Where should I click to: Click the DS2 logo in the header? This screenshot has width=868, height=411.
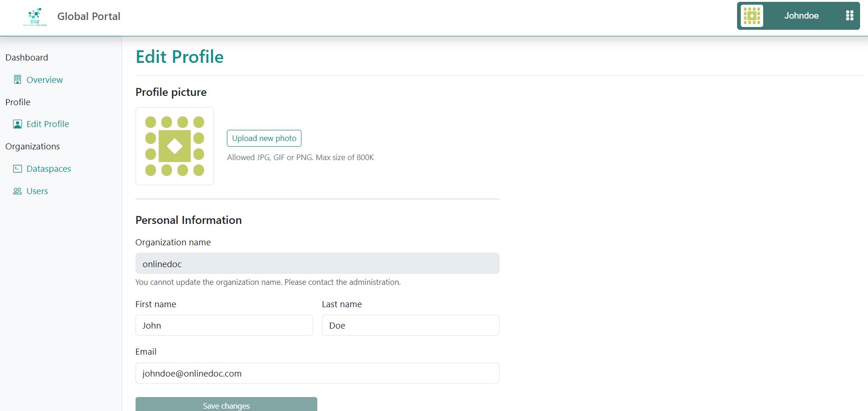[35, 17]
